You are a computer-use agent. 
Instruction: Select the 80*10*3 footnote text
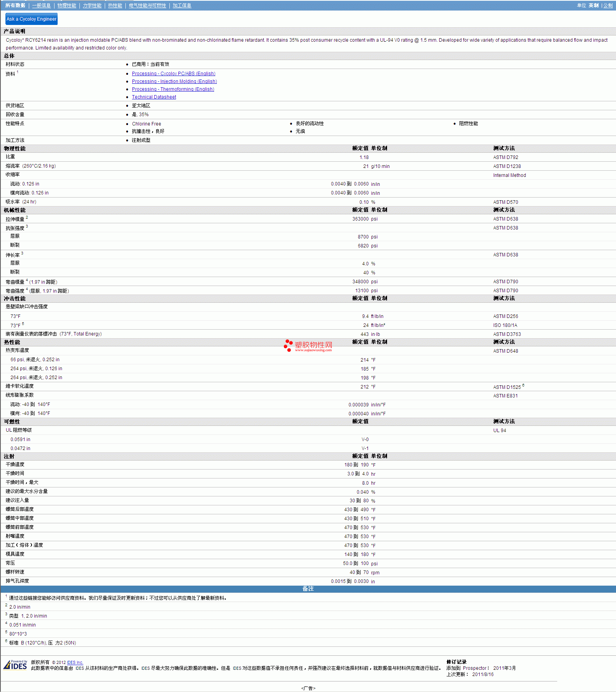(18, 634)
